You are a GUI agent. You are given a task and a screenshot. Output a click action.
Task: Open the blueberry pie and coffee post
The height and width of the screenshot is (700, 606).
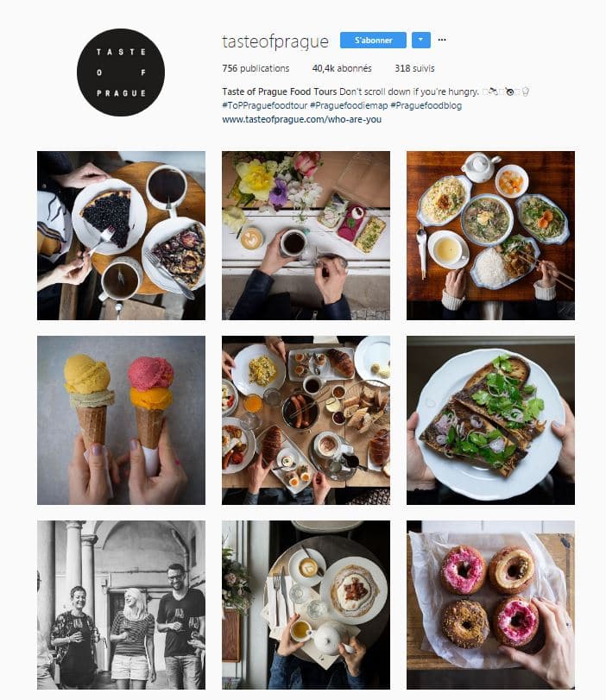click(121, 236)
